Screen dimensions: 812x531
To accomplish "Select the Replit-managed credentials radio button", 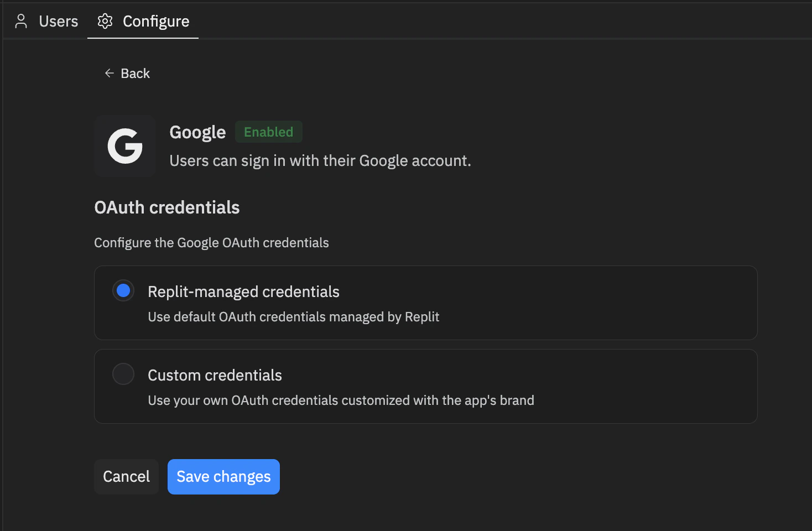I will pos(123,290).
